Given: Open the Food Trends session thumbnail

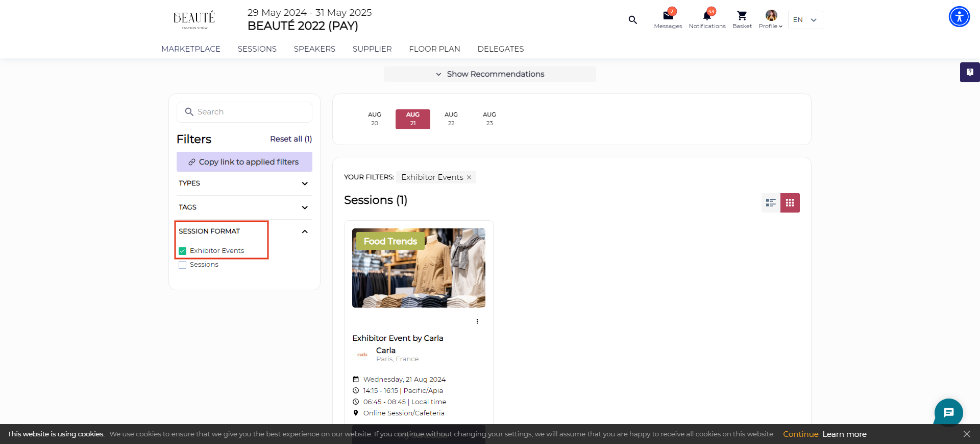Looking at the screenshot, I should (419, 268).
